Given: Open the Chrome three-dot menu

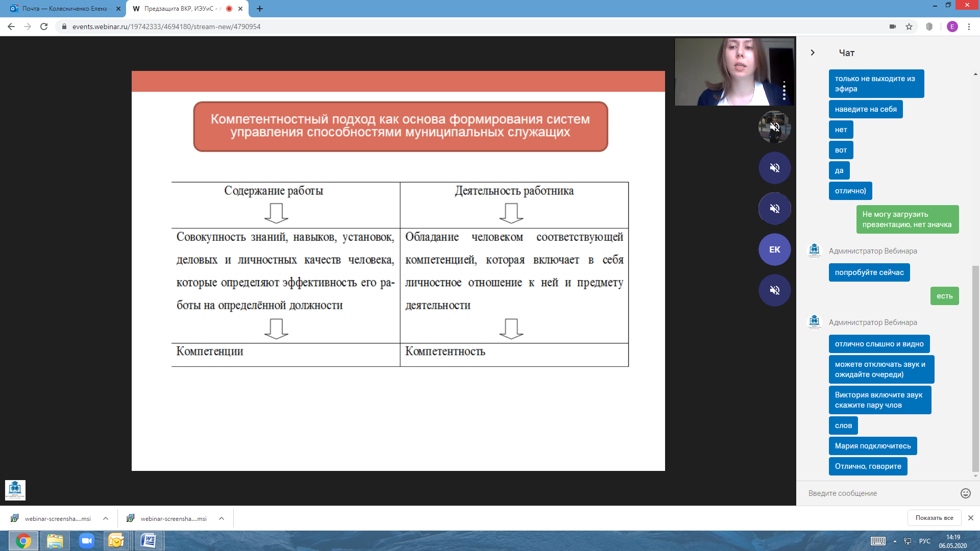Looking at the screenshot, I should coord(969,27).
